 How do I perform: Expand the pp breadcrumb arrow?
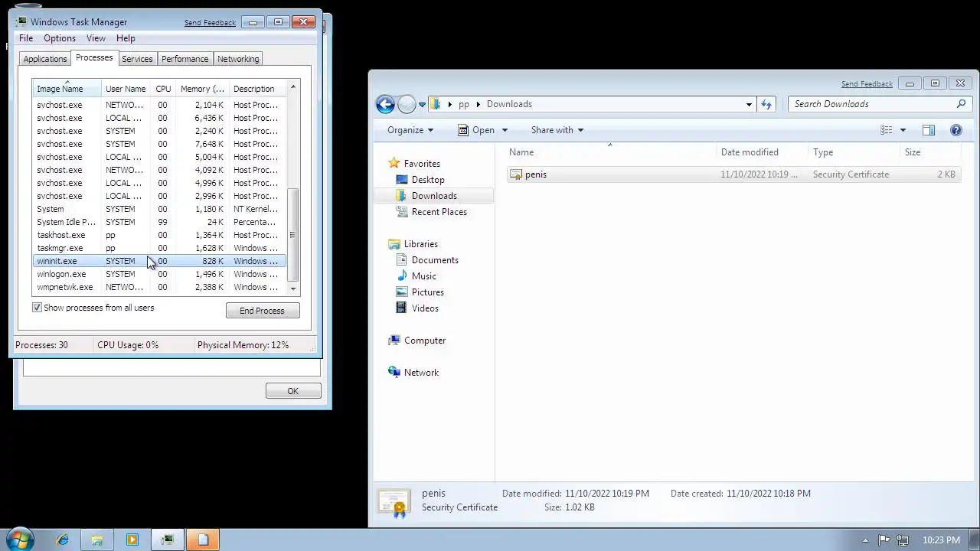coord(479,104)
